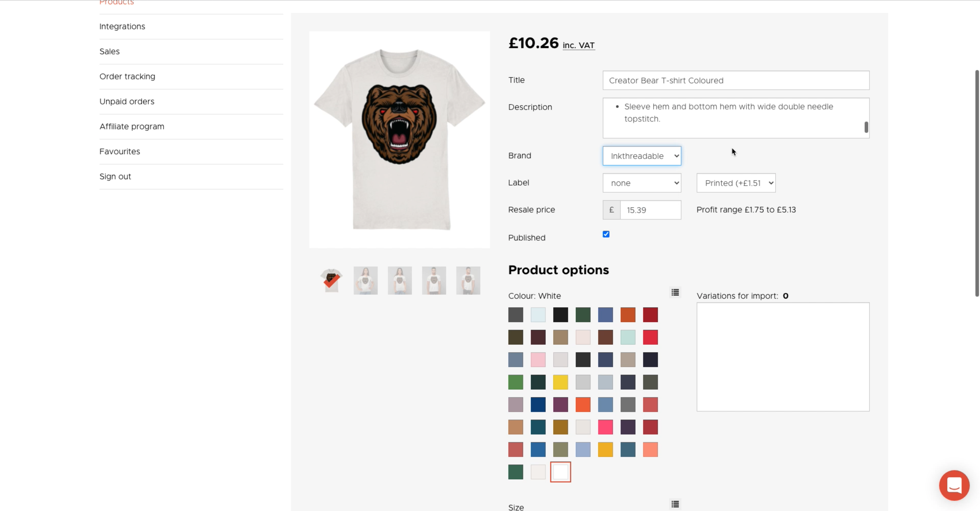Uncheck the Published checkbox

tap(606, 234)
